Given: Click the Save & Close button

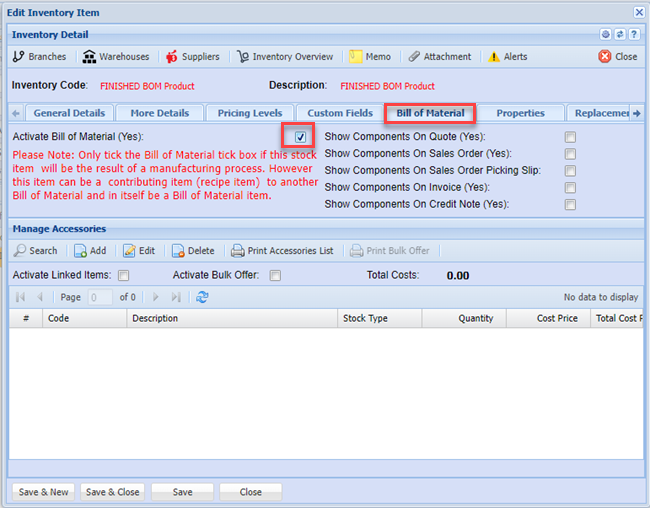Looking at the screenshot, I should (112, 492).
